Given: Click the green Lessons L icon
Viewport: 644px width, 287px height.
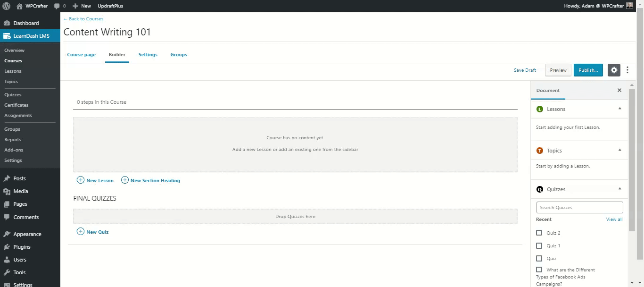Looking at the screenshot, I should (x=540, y=109).
